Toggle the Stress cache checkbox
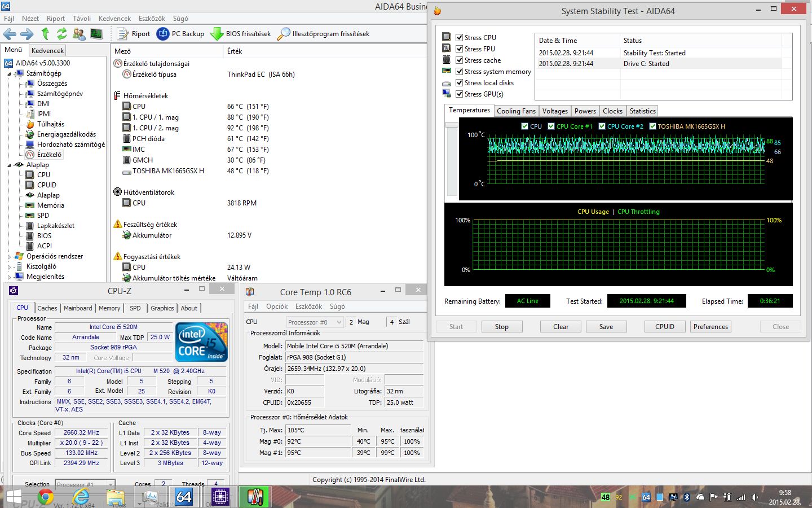Image resolution: width=812 pixels, height=508 pixels. [459, 60]
